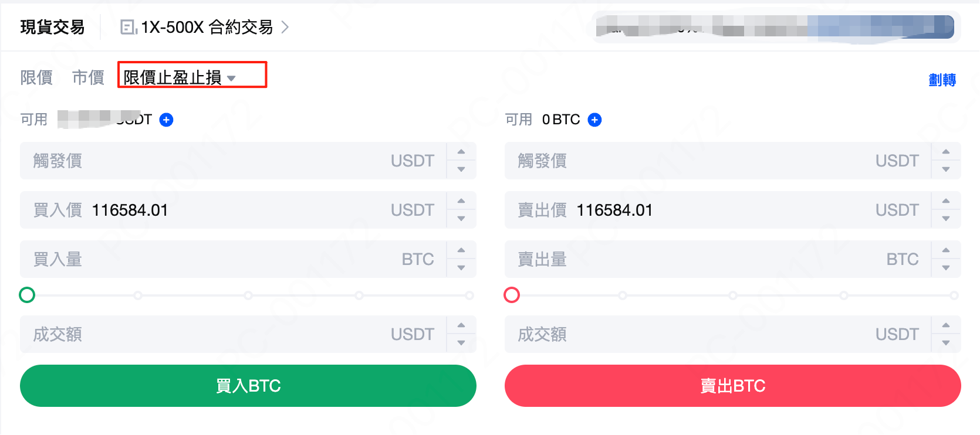Viewport: 980px width, 435px height.
Task: Click the plus icon beside 0 BTC
Action: coord(594,120)
